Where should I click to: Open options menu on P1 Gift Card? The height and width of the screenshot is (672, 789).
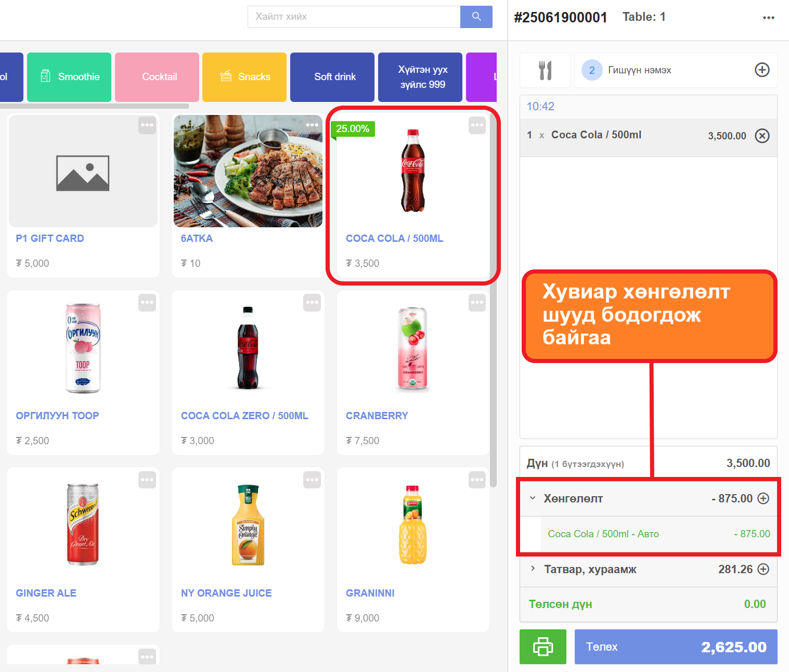click(x=147, y=125)
